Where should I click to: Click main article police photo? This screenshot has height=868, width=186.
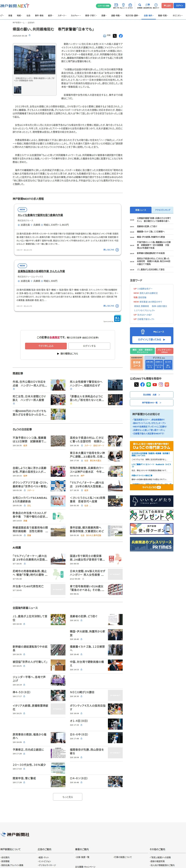click(34, 60)
